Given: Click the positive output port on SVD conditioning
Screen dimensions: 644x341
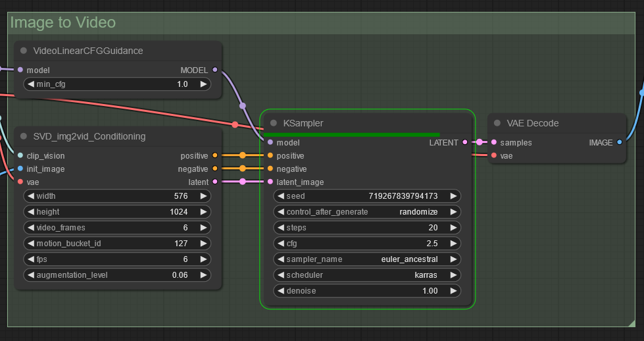Looking at the screenshot, I should coord(214,156).
